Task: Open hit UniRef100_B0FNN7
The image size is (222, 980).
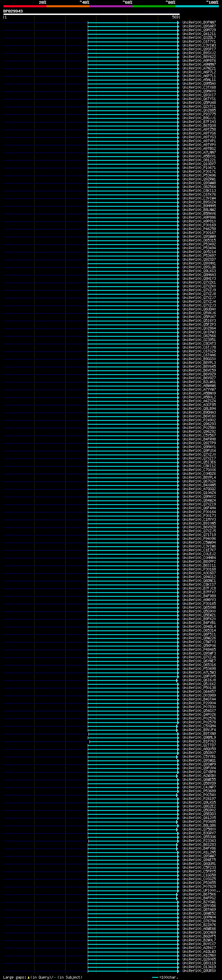Action: 199,23
